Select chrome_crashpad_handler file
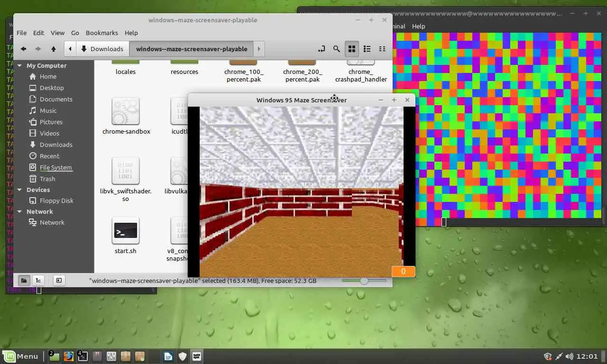607x364 pixels. [361, 71]
